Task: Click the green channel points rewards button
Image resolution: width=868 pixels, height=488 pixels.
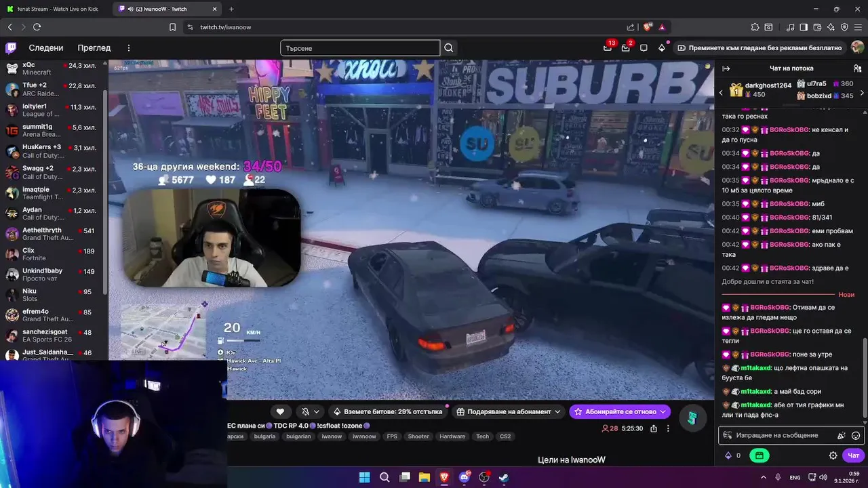Action: click(759, 455)
